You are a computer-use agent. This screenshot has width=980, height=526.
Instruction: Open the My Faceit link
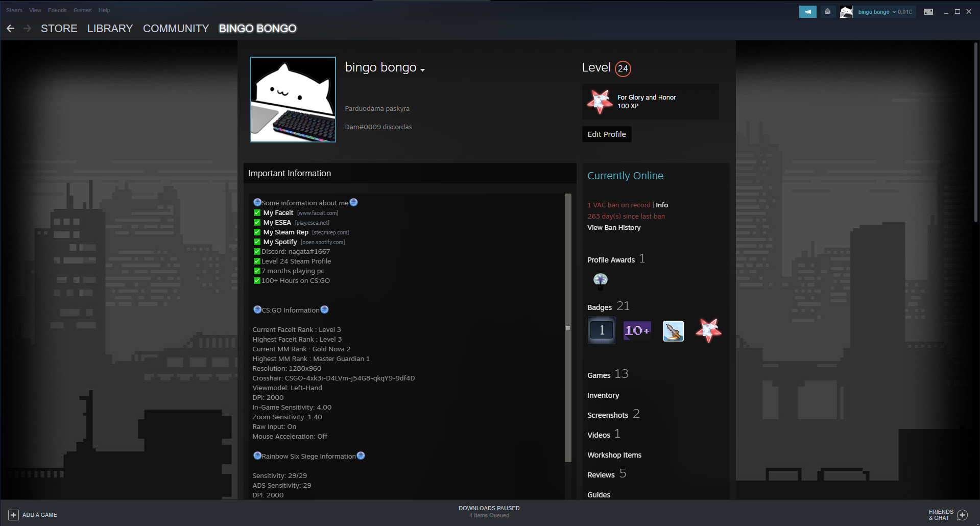(x=278, y=212)
